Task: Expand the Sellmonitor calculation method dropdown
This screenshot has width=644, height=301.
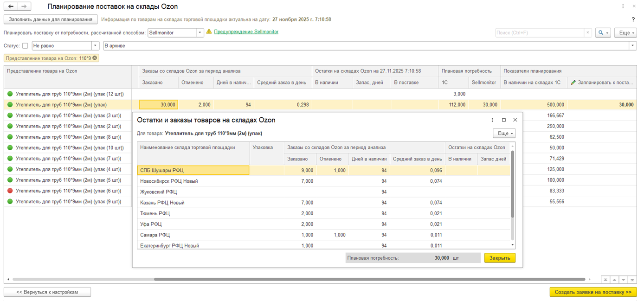Action: (200, 32)
